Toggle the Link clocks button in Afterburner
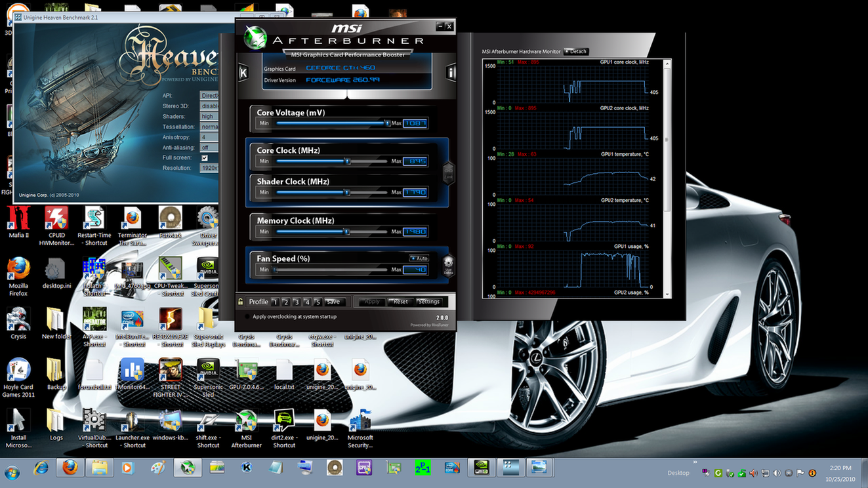Viewport: 868px width, 488px height. tap(449, 173)
